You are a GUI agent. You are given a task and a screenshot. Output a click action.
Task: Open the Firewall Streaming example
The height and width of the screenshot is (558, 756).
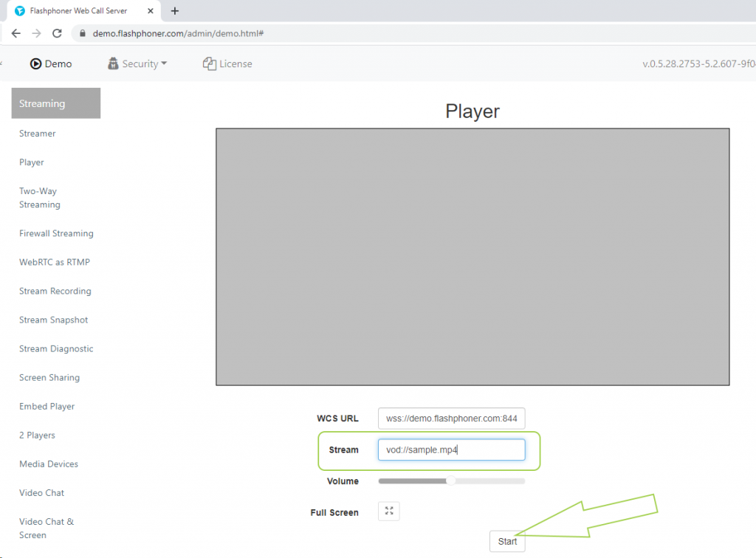[56, 233]
